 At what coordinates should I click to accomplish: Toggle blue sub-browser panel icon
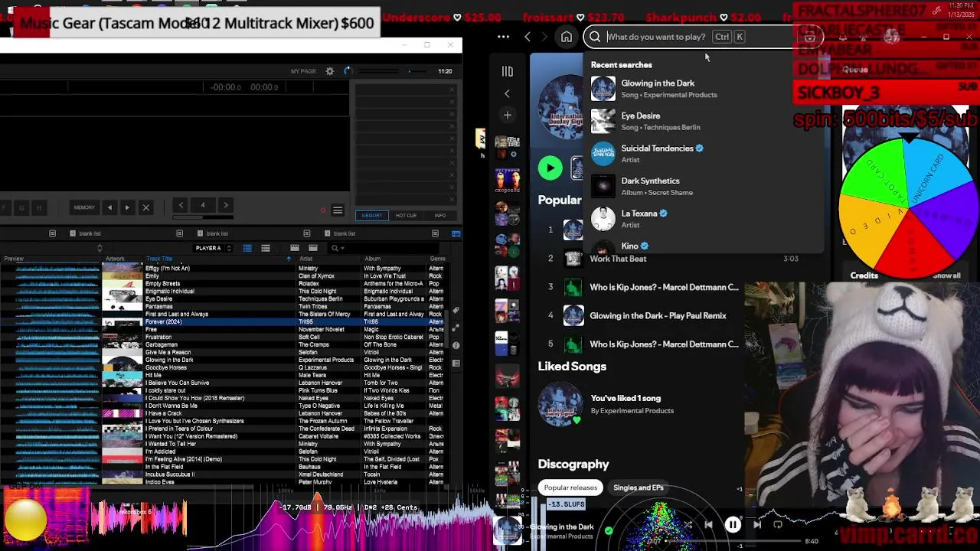tap(456, 233)
